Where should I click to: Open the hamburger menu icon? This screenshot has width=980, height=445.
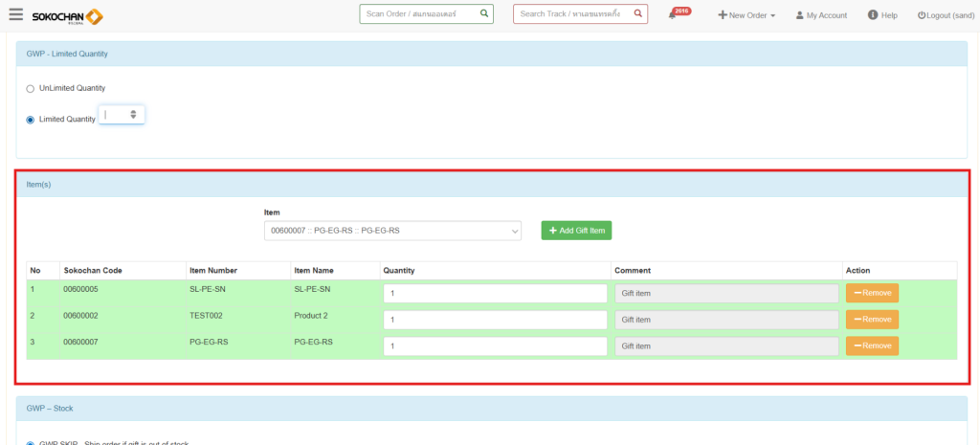tap(15, 14)
